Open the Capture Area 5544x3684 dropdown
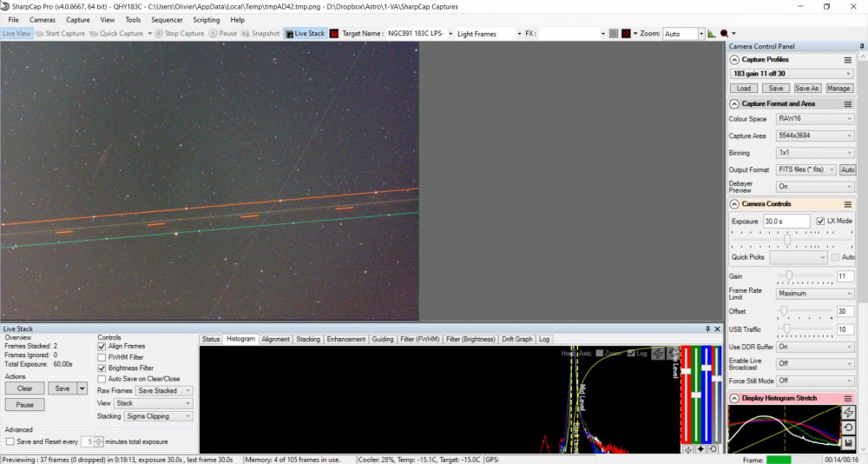 click(x=815, y=136)
